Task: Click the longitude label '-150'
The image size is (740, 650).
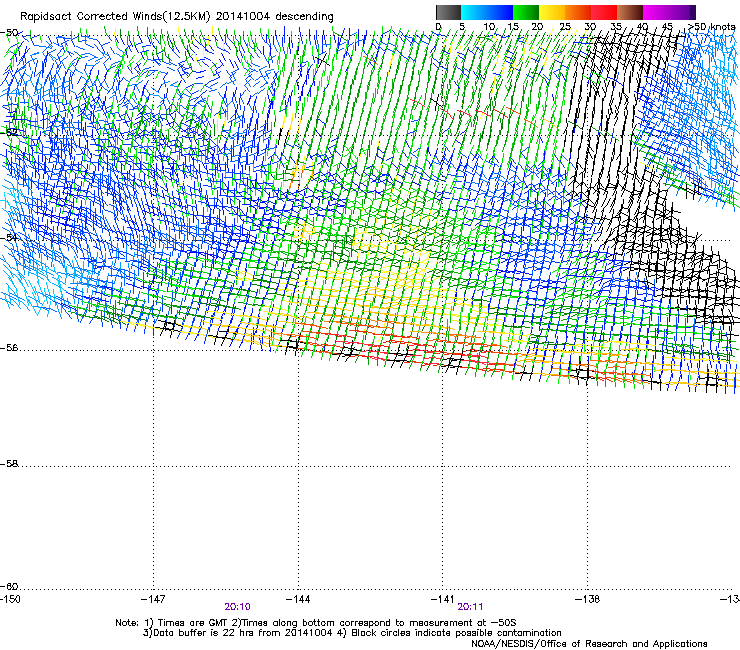Action: pyautogui.click(x=10, y=599)
